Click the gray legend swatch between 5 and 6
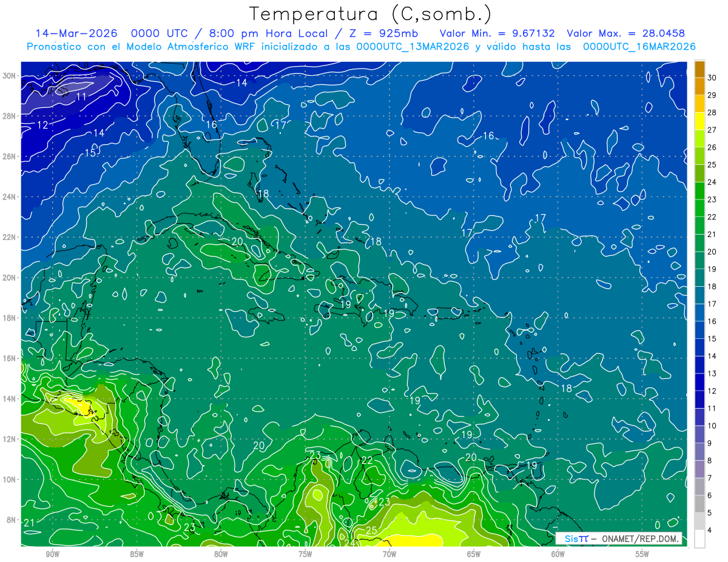Image resolution: width=728 pixels, height=562 pixels. tap(699, 504)
